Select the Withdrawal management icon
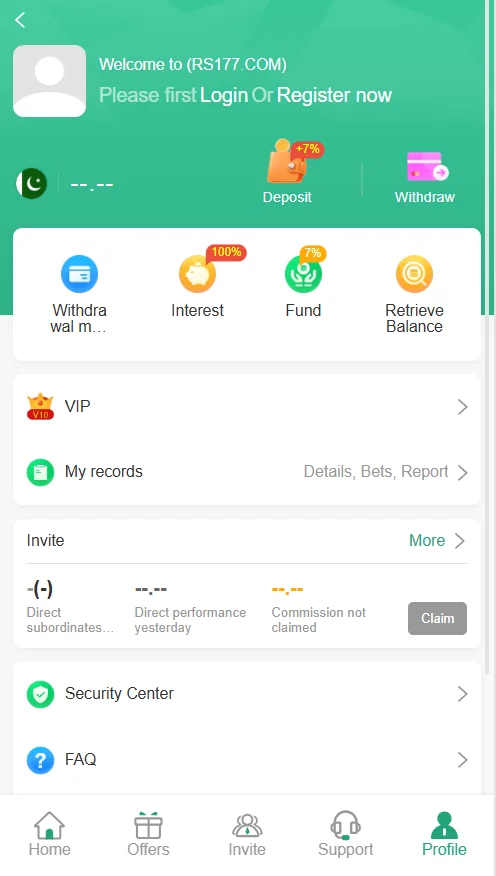496x876 pixels. pyautogui.click(x=79, y=274)
